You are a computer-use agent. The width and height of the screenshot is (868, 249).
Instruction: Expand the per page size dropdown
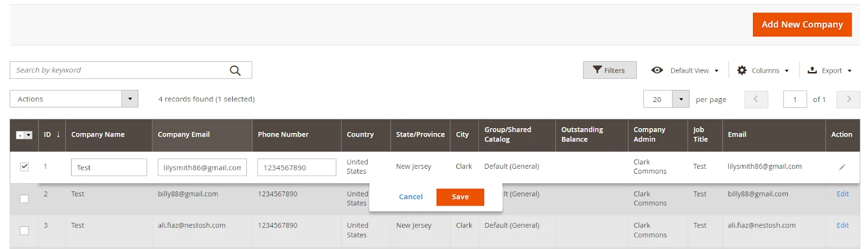click(681, 99)
